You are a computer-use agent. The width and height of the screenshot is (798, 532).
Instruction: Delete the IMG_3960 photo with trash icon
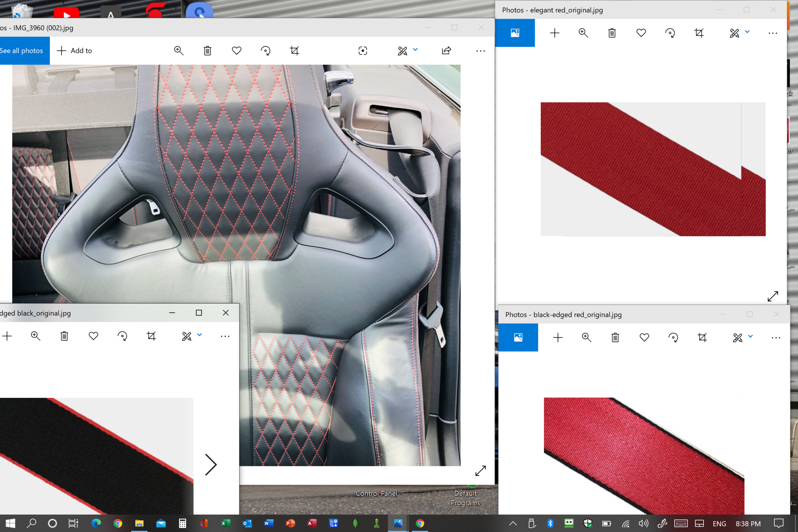coord(207,51)
